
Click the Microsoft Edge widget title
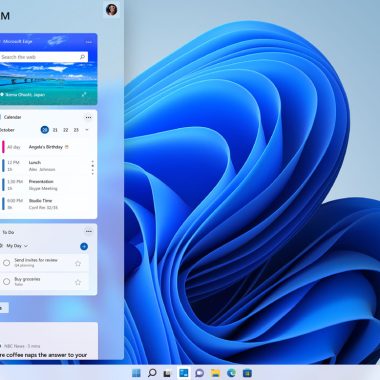tap(17, 42)
